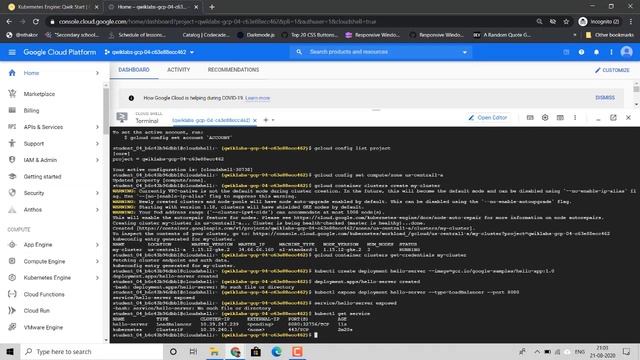Click the Cloud Shell terminal prompt area

[x=316, y=335]
